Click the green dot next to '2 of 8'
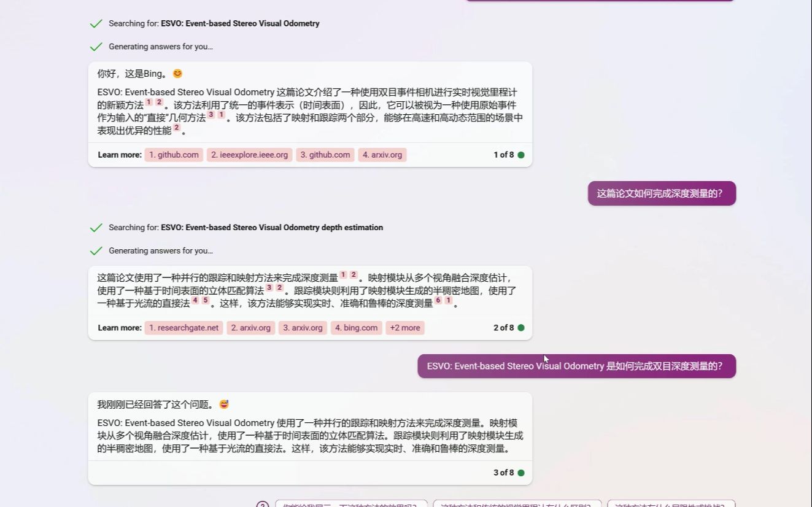This screenshot has height=507, width=812. coord(521,328)
